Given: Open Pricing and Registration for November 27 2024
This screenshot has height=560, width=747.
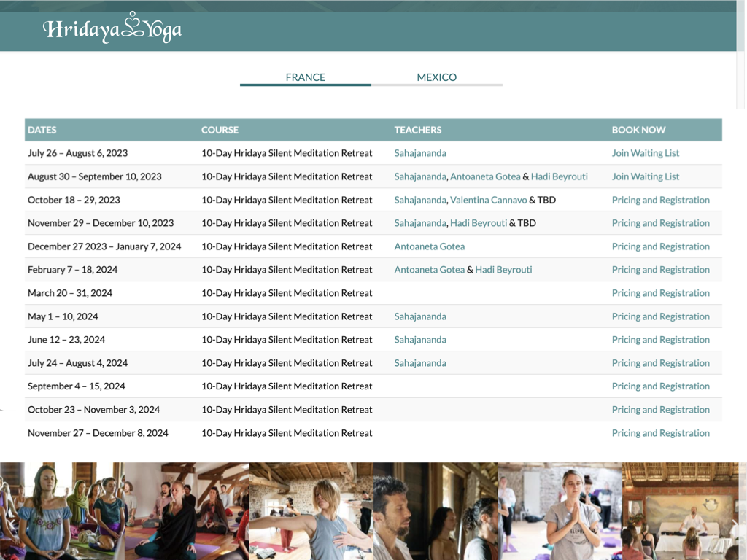Looking at the screenshot, I should pyautogui.click(x=660, y=433).
